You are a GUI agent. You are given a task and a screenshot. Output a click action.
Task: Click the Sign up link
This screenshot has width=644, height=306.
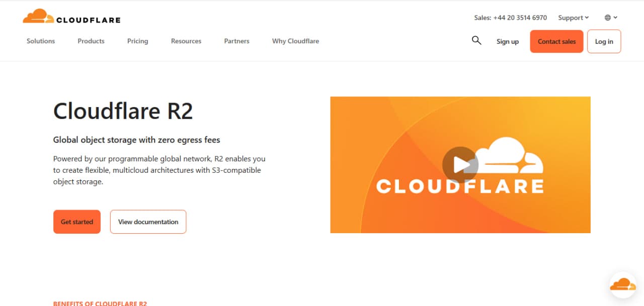[x=507, y=42]
